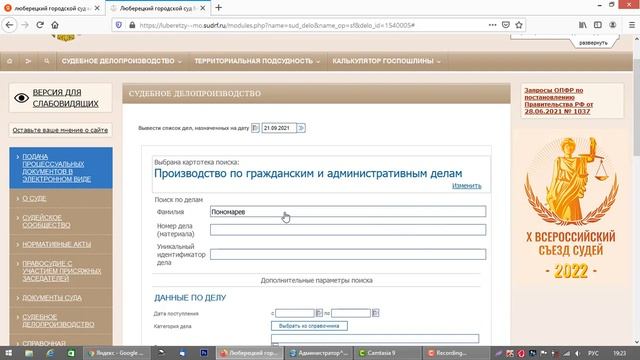This screenshot has width=640, height=360.
Task: Expand the КАЛЬКУЛЯТОР ГОСПОШЛИНЫ menu
Action: click(x=386, y=61)
